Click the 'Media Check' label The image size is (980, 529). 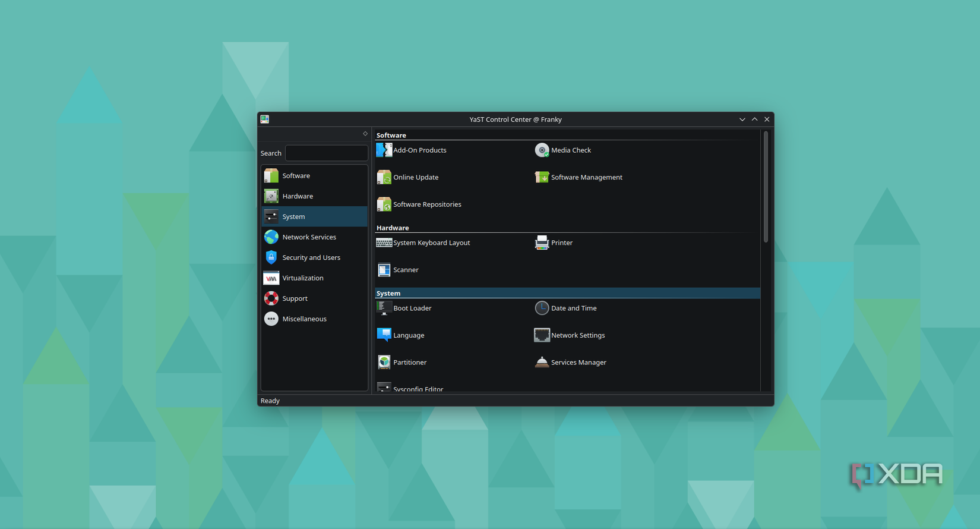pyautogui.click(x=571, y=150)
